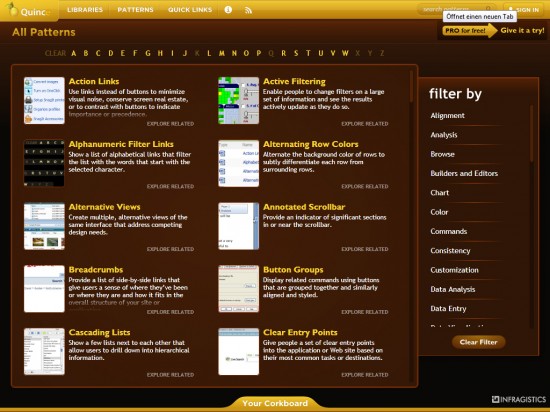The height and width of the screenshot is (412, 550).
Task: Click the Infragistics logo
Action: tap(519, 399)
